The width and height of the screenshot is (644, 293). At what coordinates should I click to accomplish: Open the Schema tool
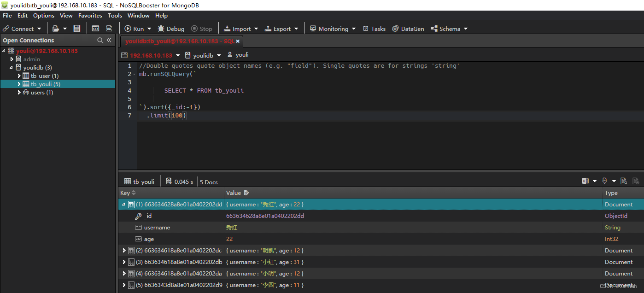(x=445, y=29)
